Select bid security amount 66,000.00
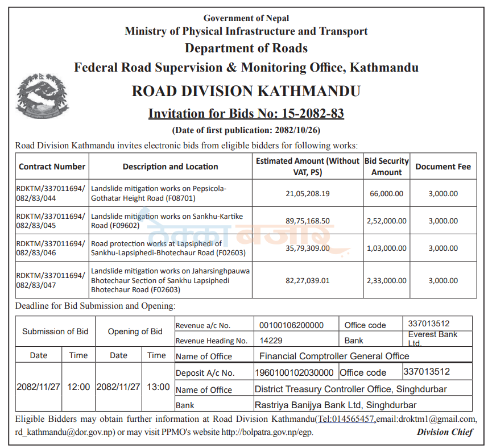 387,193
